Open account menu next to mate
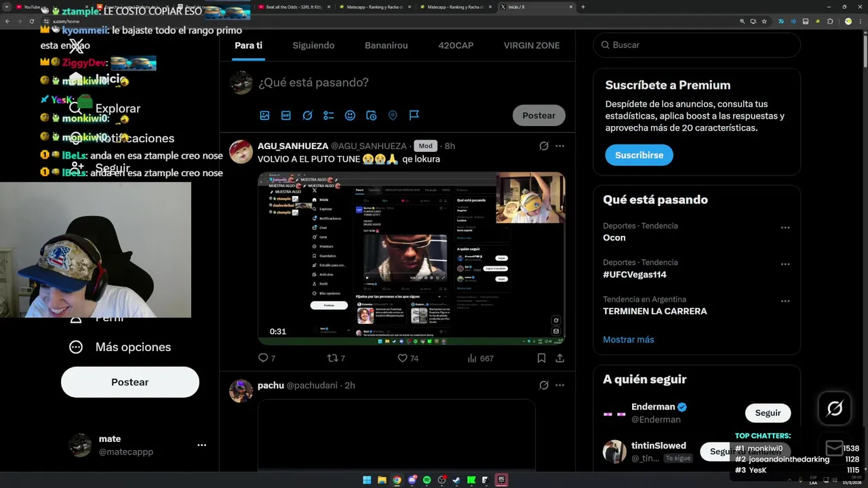The width and height of the screenshot is (868, 488). (201, 445)
